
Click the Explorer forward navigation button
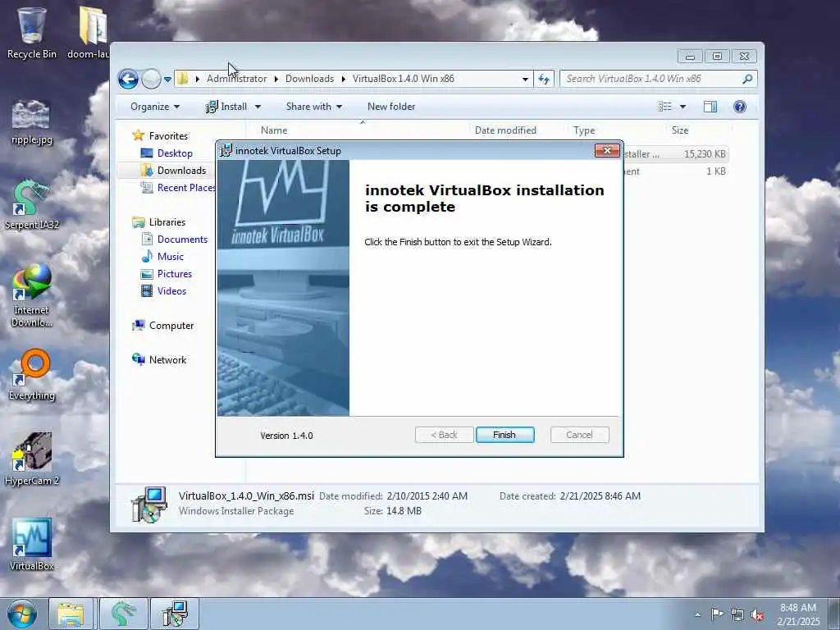[x=151, y=80]
